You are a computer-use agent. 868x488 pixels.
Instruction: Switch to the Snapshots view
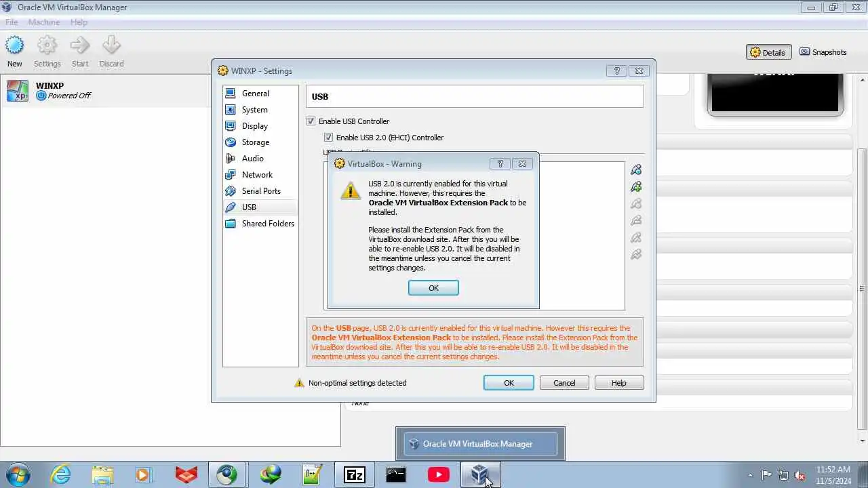823,52
